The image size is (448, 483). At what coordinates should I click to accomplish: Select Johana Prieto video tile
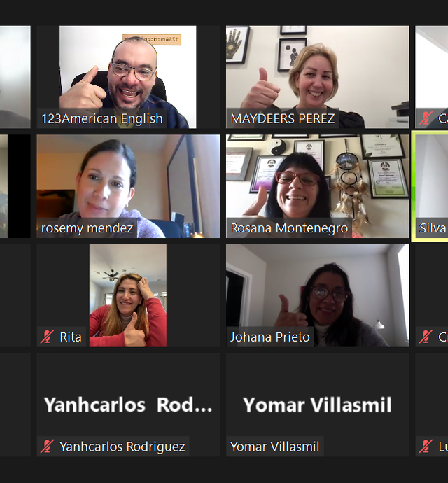318,295
